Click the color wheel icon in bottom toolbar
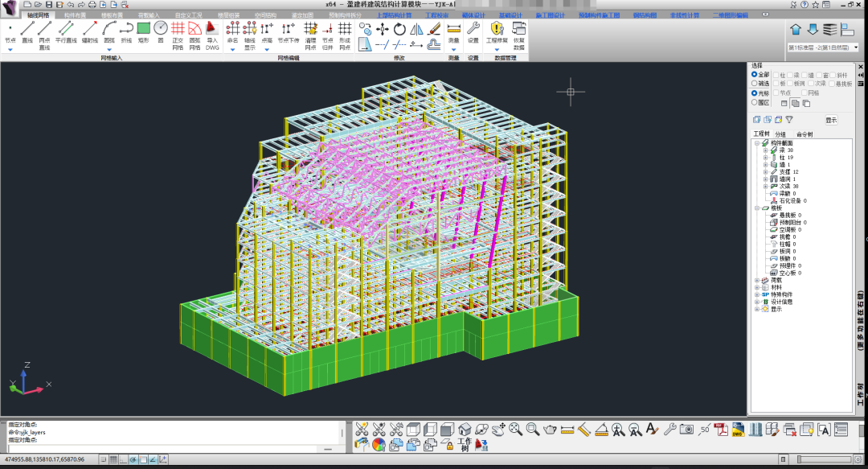This screenshot has width=868, height=469. tap(379, 445)
